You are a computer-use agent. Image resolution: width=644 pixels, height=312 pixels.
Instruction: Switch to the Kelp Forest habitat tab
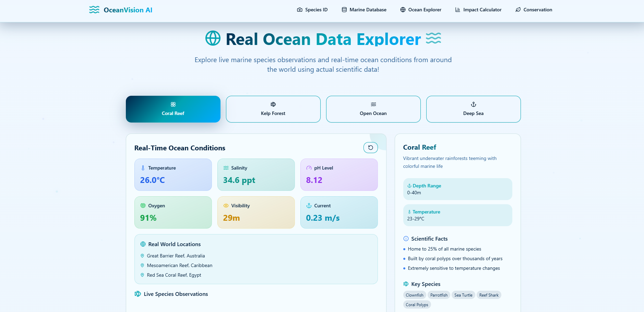point(273,109)
